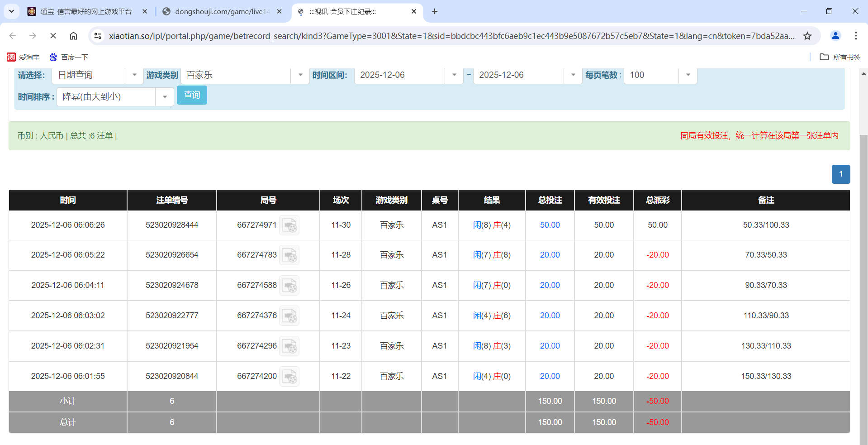The image size is (868, 445).
Task: Open the 时间排序 sort order dropdown
Action: (164, 96)
